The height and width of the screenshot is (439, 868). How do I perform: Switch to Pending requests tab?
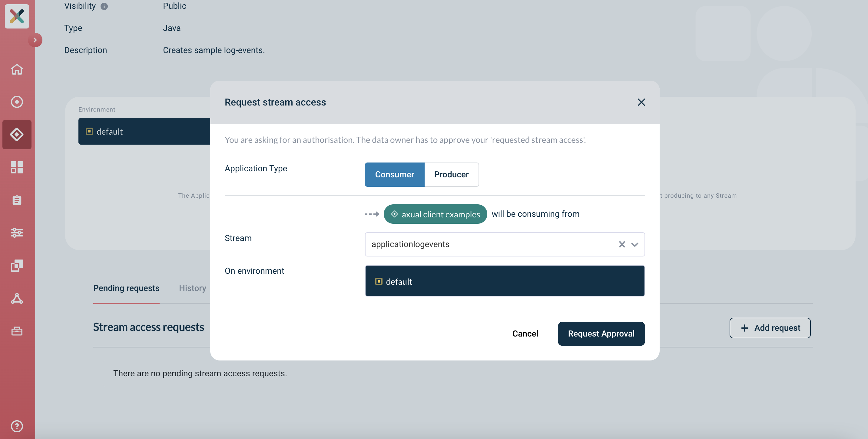(x=126, y=288)
